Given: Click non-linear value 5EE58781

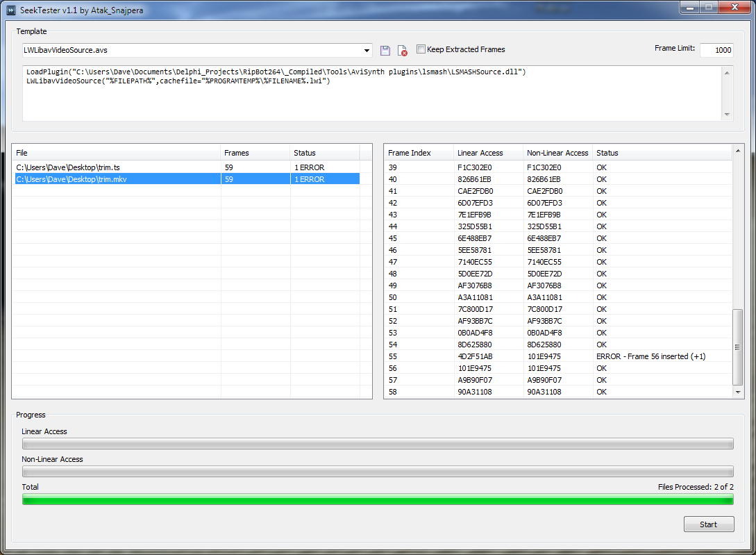Looking at the screenshot, I should coord(544,250).
